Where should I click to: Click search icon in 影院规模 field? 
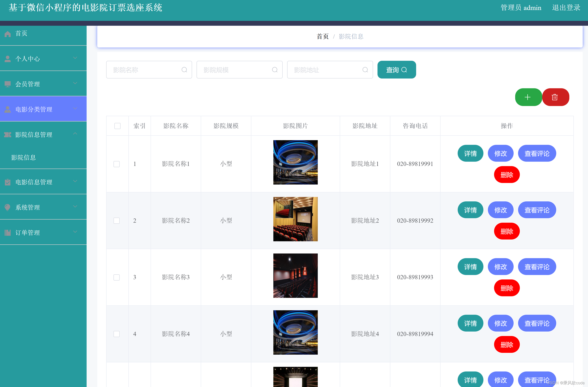click(274, 70)
